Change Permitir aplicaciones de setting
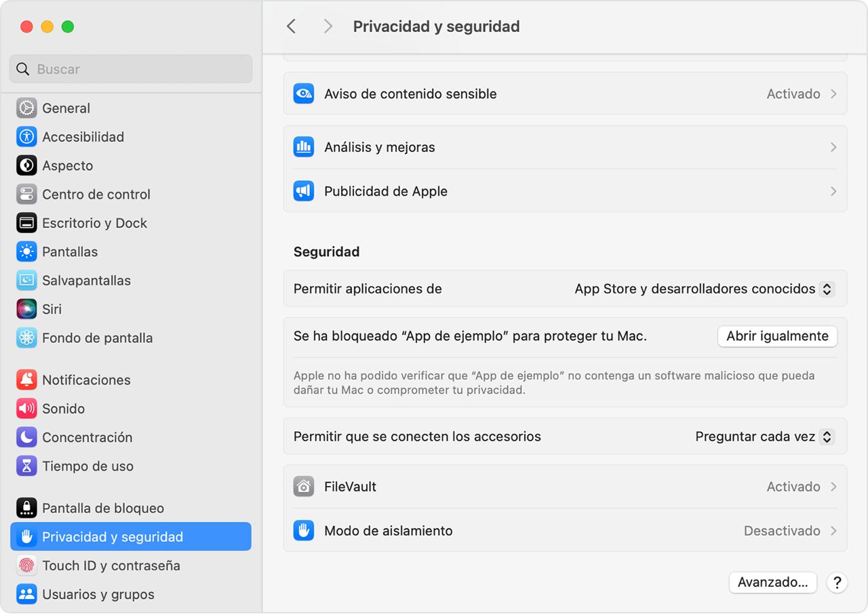The width and height of the screenshot is (868, 614). tap(827, 289)
